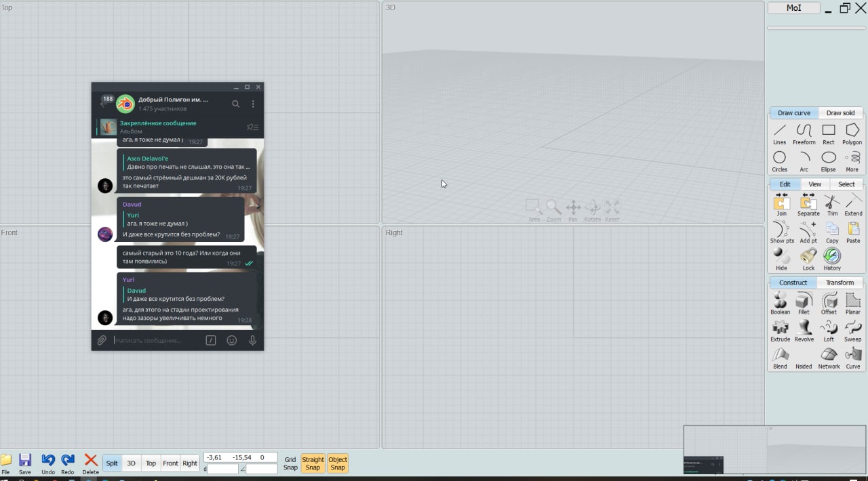Switch to the Draw solid tab
Viewport: 868px width, 481px height.
(841, 113)
